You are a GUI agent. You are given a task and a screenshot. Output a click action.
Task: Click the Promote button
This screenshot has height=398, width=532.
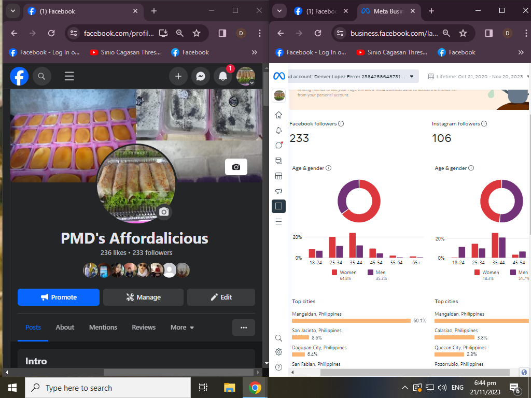point(59,297)
